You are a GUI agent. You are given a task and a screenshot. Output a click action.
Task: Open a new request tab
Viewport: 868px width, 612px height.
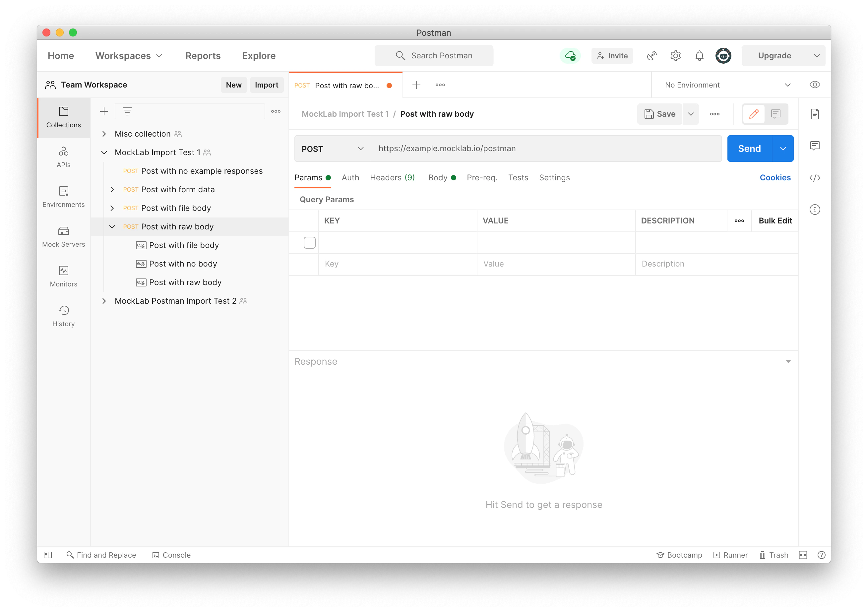pyautogui.click(x=416, y=85)
